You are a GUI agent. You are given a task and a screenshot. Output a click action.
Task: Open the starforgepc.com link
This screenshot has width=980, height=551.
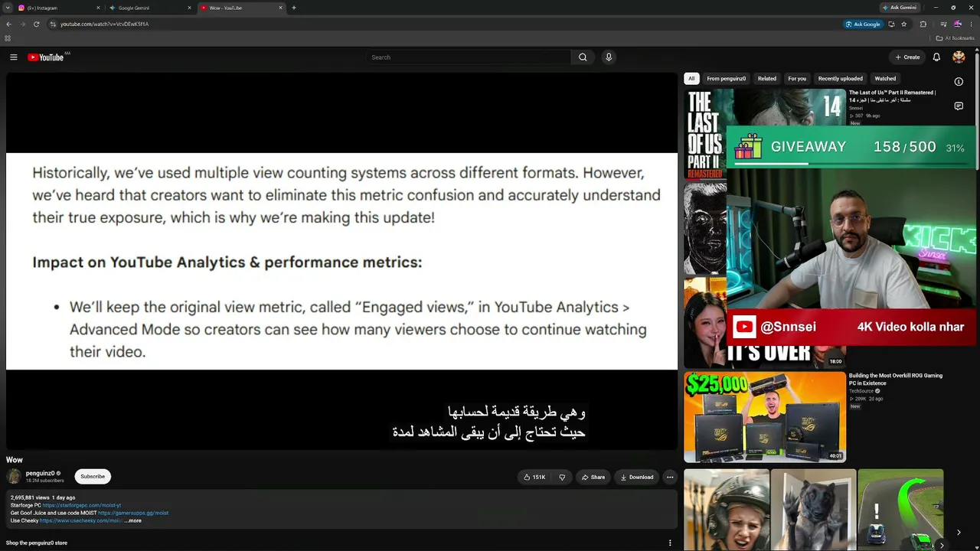(x=82, y=505)
